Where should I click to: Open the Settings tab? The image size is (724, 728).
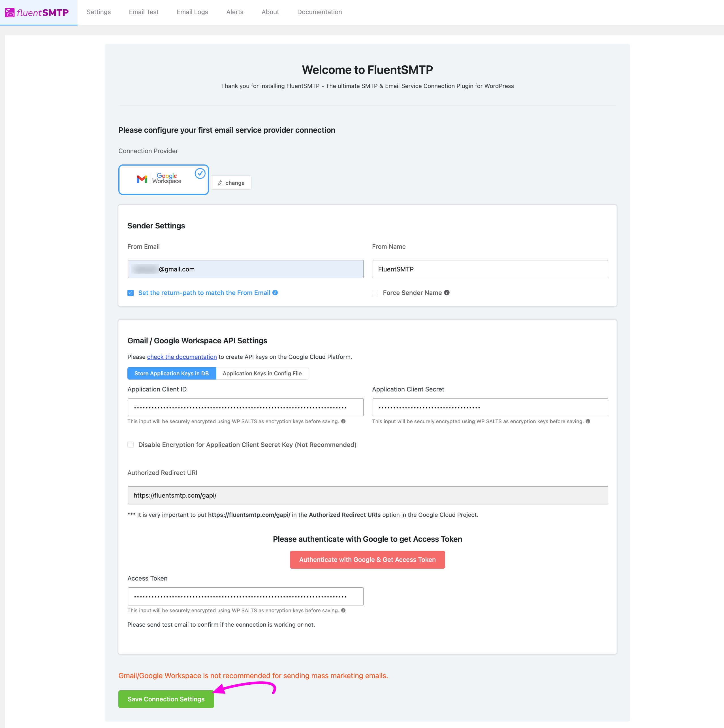coord(99,12)
